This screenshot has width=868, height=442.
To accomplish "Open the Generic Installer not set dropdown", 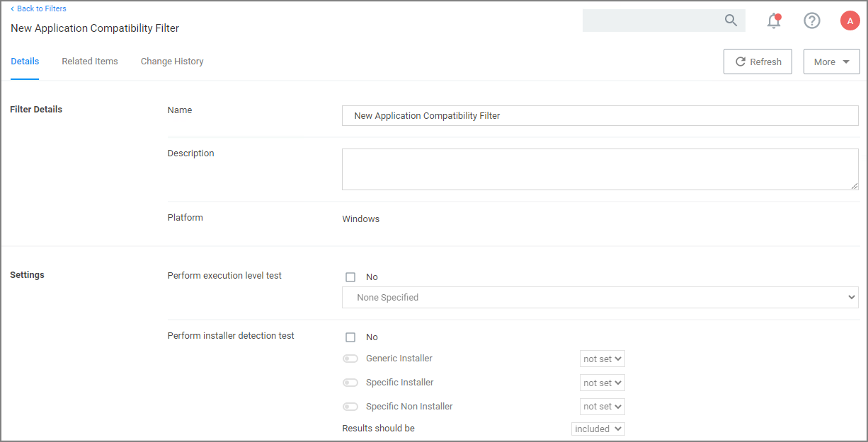I will click(x=603, y=359).
